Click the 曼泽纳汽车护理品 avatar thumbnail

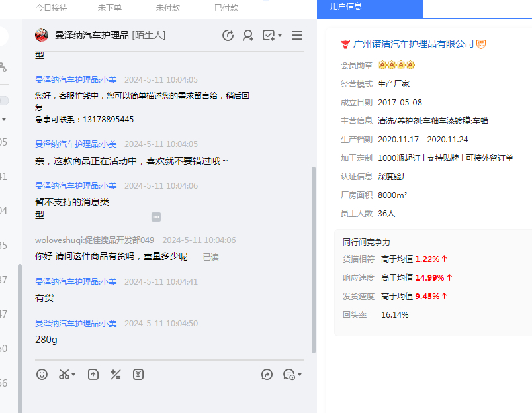click(42, 35)
